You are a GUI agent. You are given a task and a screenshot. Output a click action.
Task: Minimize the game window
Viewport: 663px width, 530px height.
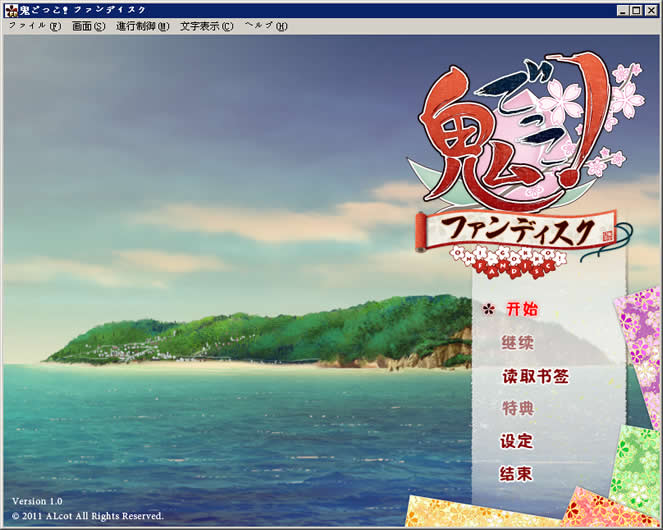pyautogui.click(x=622, y=11)
